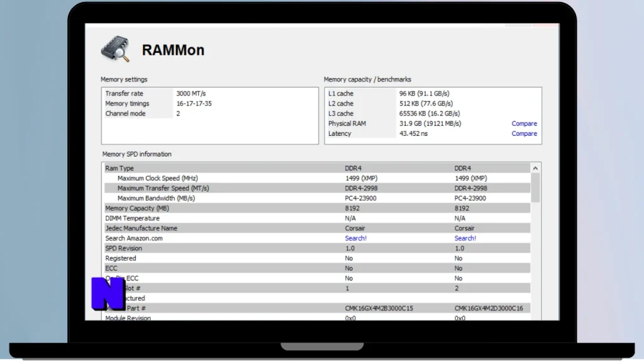Select the Ram Type row label
The width and height of the screenshot is (644, 362).
point(119,168)
